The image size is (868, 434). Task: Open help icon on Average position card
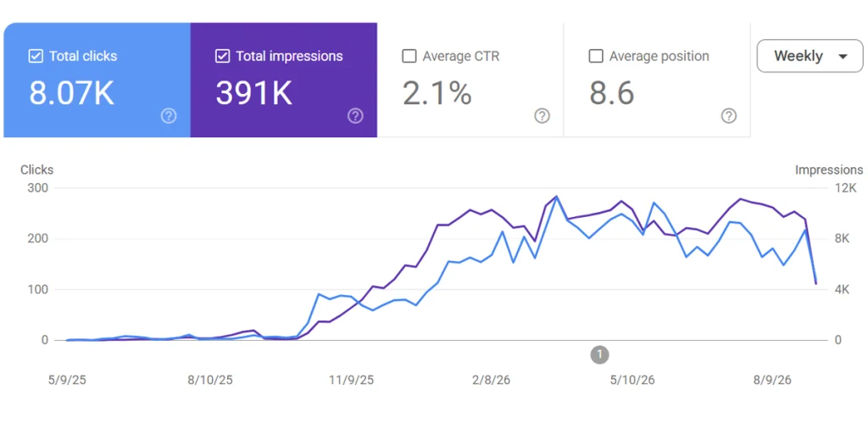(729, 115)
